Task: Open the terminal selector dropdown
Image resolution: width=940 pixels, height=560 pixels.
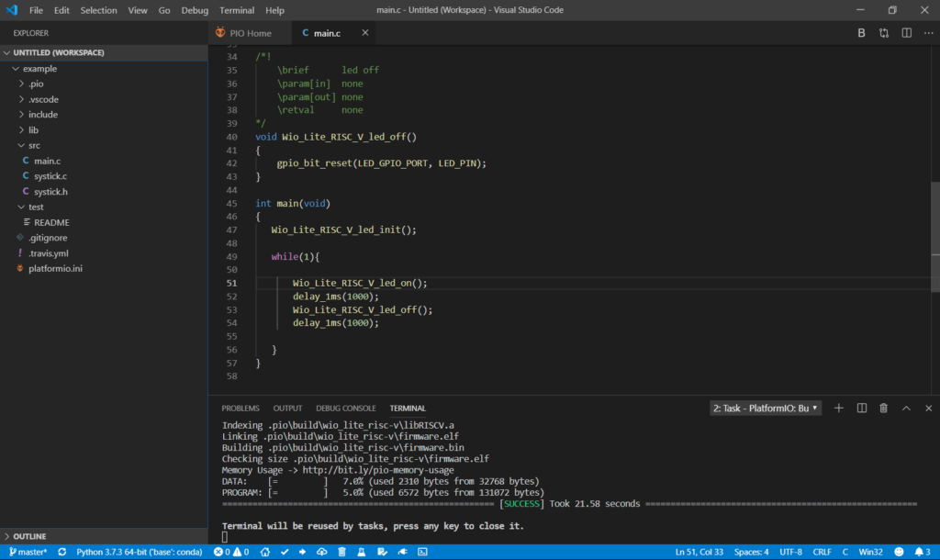Action: click(766, 408)
